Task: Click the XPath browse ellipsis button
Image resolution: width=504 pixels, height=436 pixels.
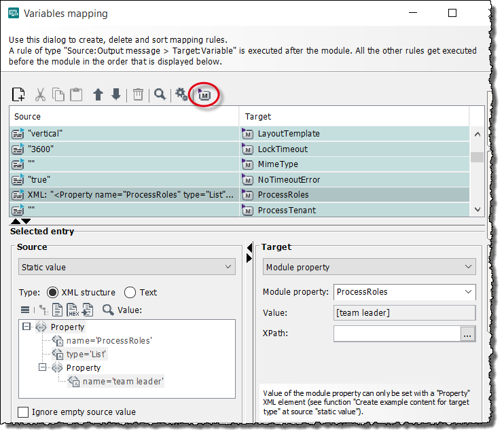Action: (467, 333)
